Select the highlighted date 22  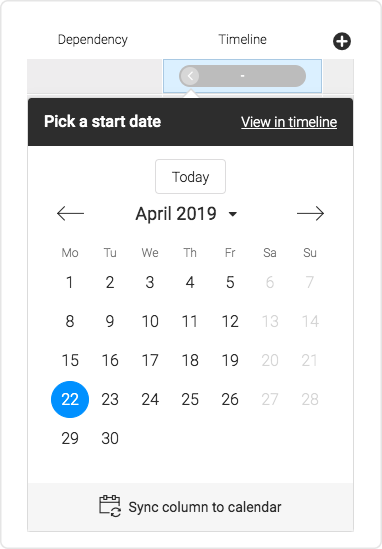point(70,399)
